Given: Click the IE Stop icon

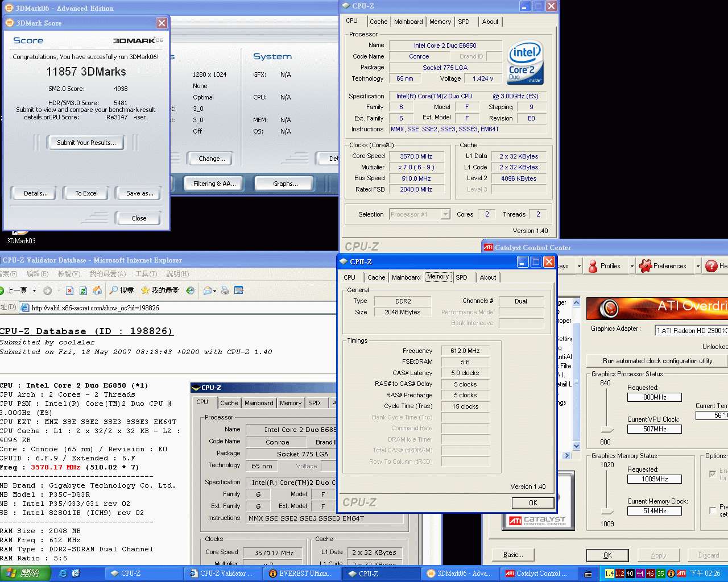Looking at the screenshot, I should (x=69, y=290).
